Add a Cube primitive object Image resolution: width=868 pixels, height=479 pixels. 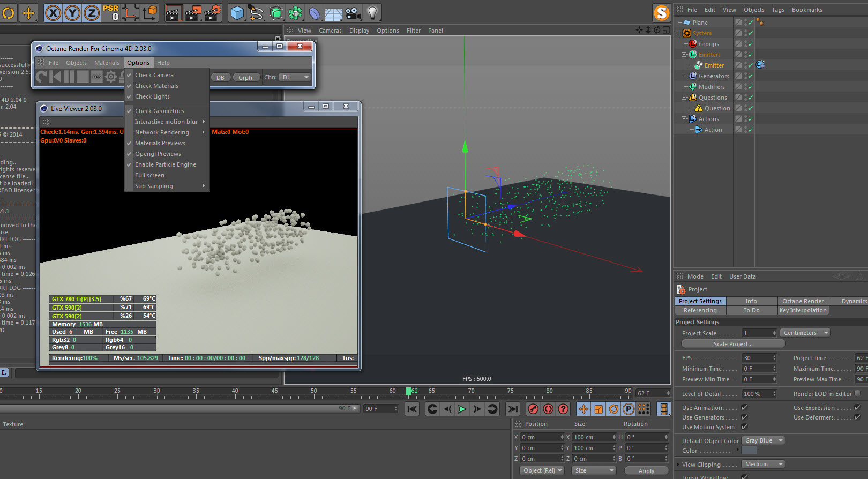point(237,13)
